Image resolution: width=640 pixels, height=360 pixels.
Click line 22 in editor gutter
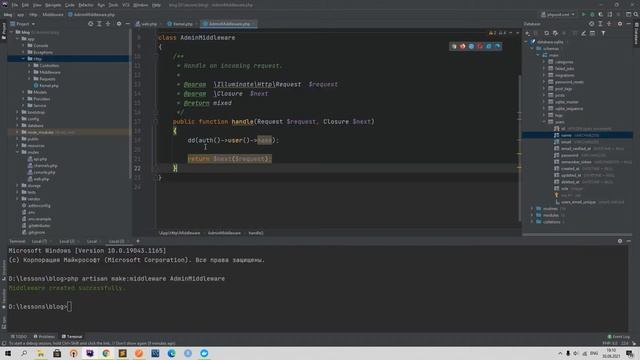(x=137, y=168)
